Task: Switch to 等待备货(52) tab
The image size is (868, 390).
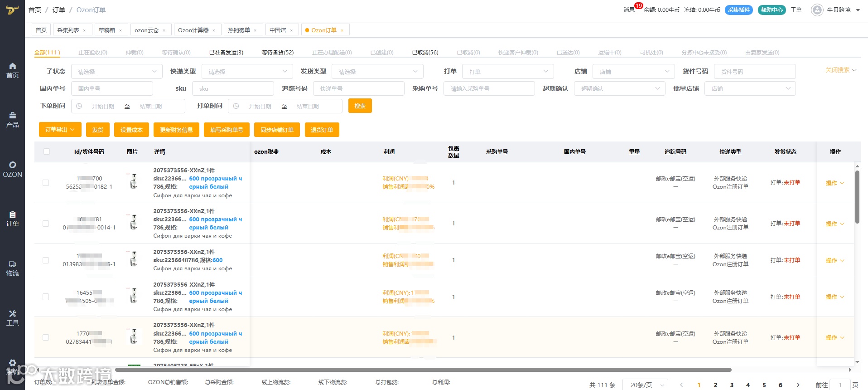Action: 278,53
